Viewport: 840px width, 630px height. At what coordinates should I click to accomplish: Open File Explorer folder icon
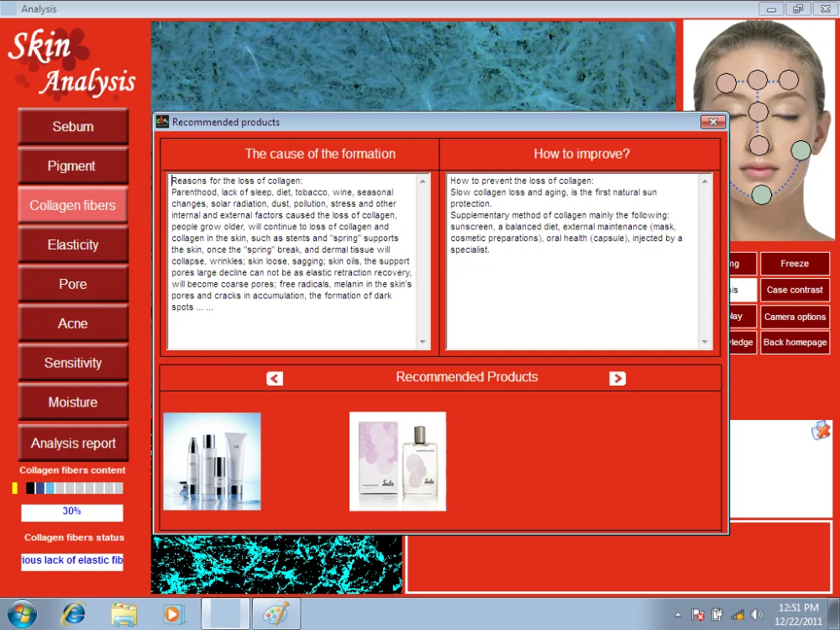point(123,614)
